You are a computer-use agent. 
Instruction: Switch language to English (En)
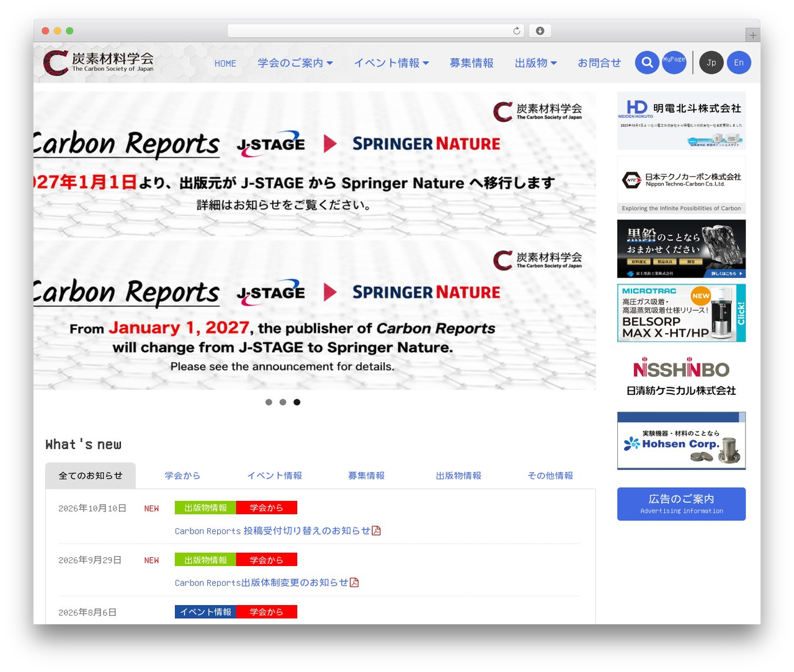coord(739,63)
